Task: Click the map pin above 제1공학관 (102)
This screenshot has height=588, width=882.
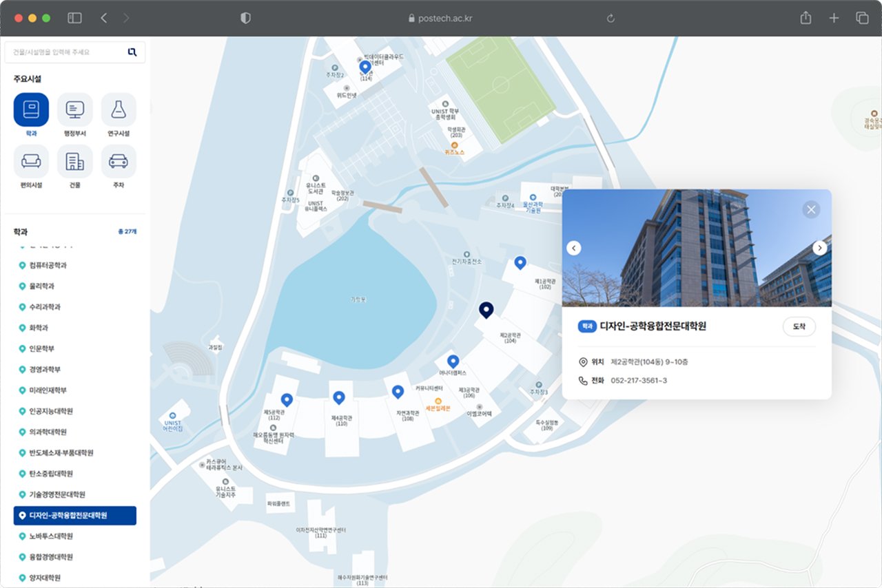Action: 521,263
